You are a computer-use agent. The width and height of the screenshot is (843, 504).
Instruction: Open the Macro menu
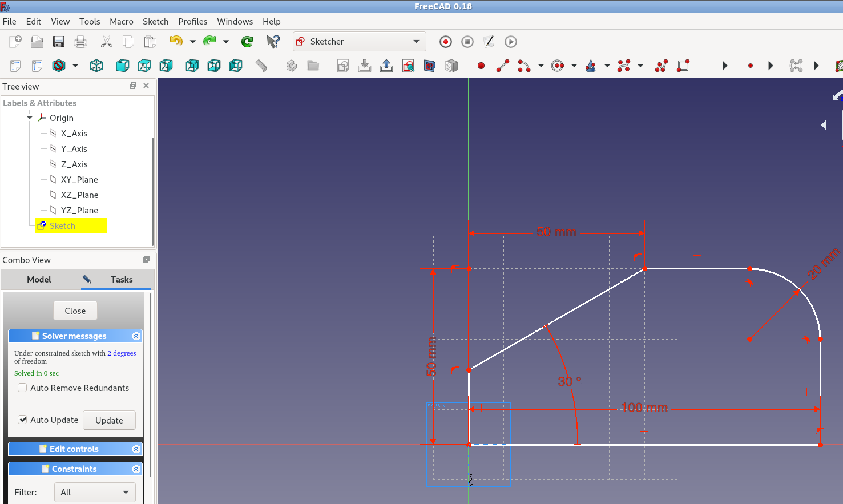coord(121,21)
